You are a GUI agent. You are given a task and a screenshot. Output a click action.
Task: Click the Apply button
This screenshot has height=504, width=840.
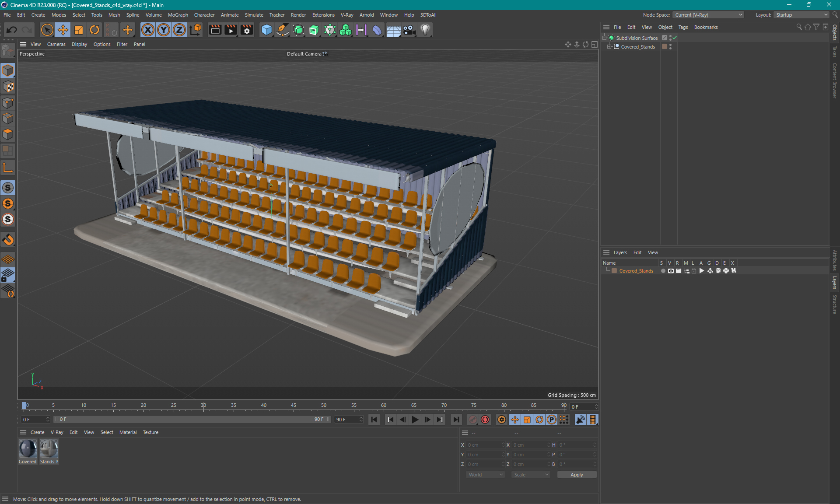[x=576, y=475]
